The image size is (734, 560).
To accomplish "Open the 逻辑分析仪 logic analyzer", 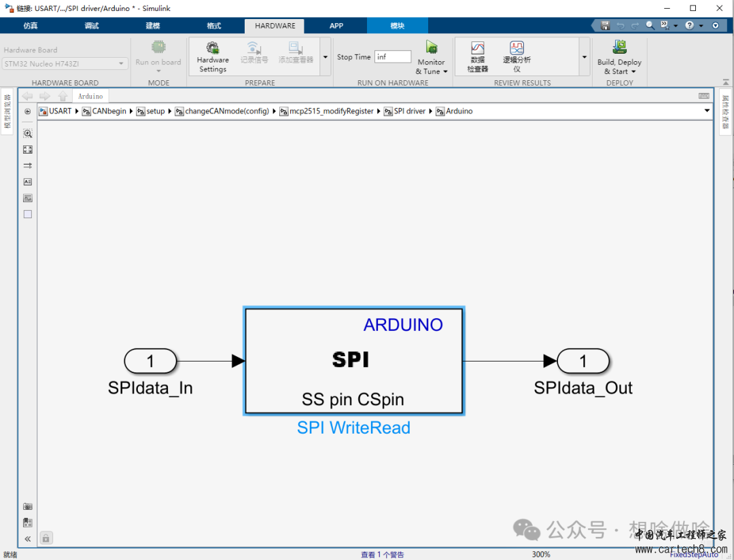I will [x=517, y=56].
